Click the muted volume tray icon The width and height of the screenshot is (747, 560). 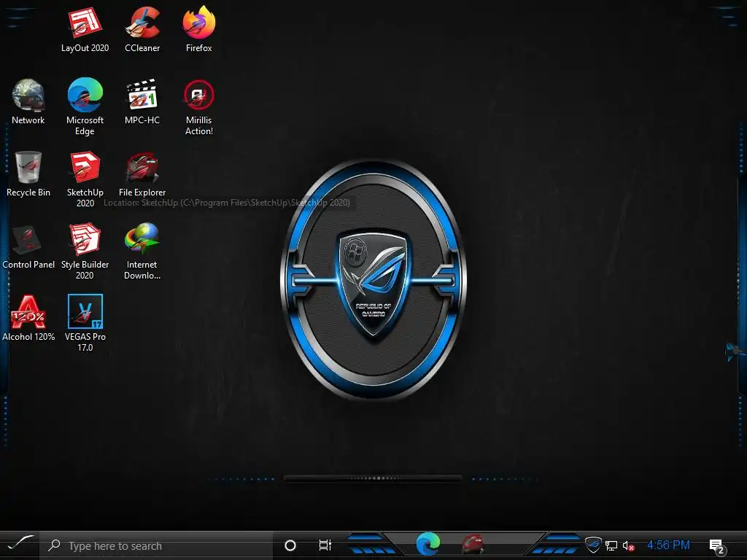(x=628, y=545)
